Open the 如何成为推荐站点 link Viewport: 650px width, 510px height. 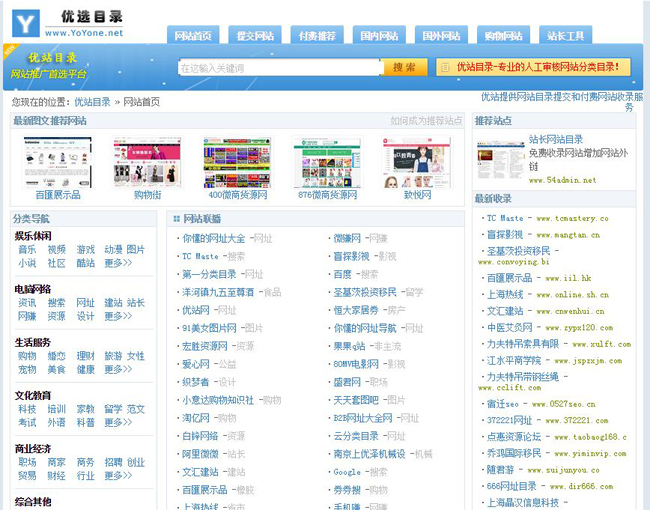(x=426, y=121)
